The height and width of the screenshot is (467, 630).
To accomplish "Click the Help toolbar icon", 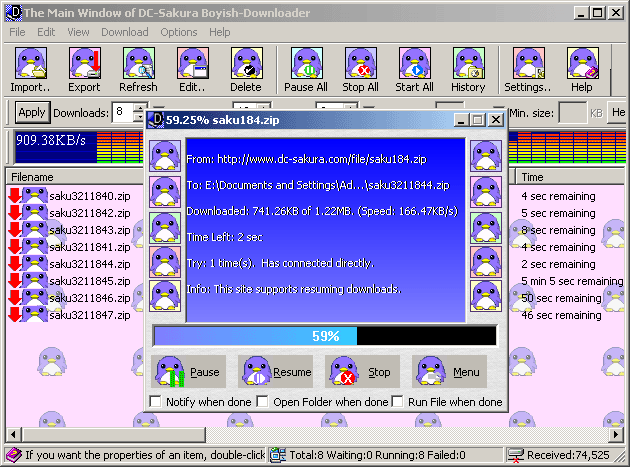I will pos(583,63).
